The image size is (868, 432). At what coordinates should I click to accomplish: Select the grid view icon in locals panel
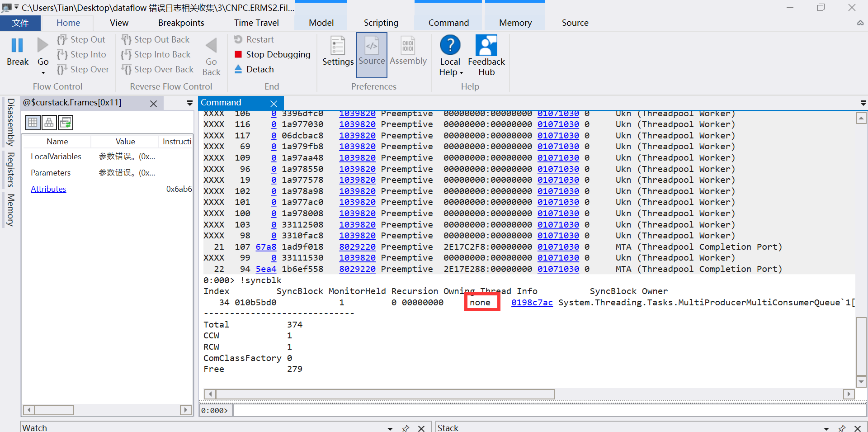coord(33,123)
